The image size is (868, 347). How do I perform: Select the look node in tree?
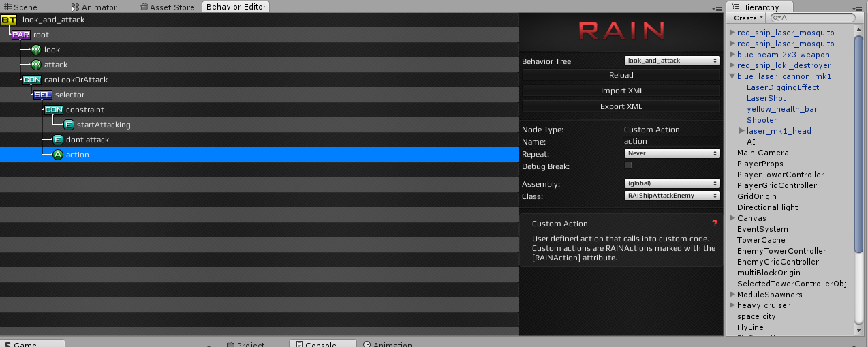[52, 50]
